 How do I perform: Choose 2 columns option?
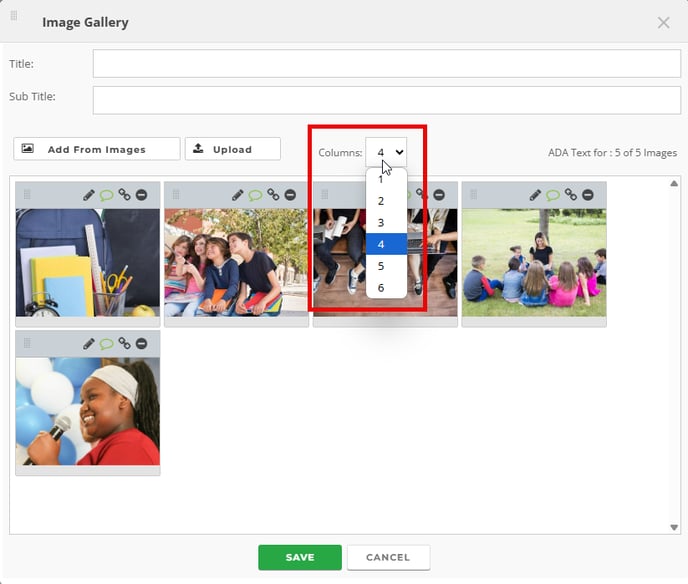click(386, 201)
